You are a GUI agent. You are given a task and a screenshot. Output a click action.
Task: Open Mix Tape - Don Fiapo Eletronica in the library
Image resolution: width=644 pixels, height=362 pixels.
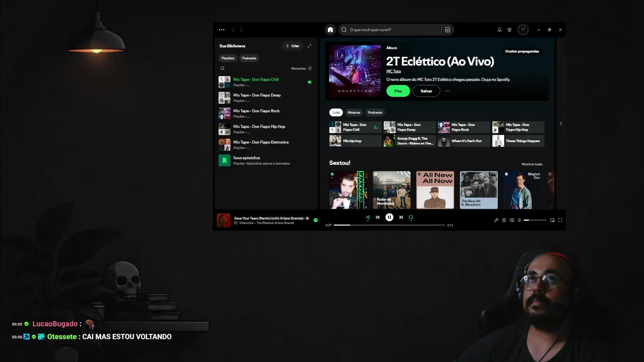click(x=265, y=144)
